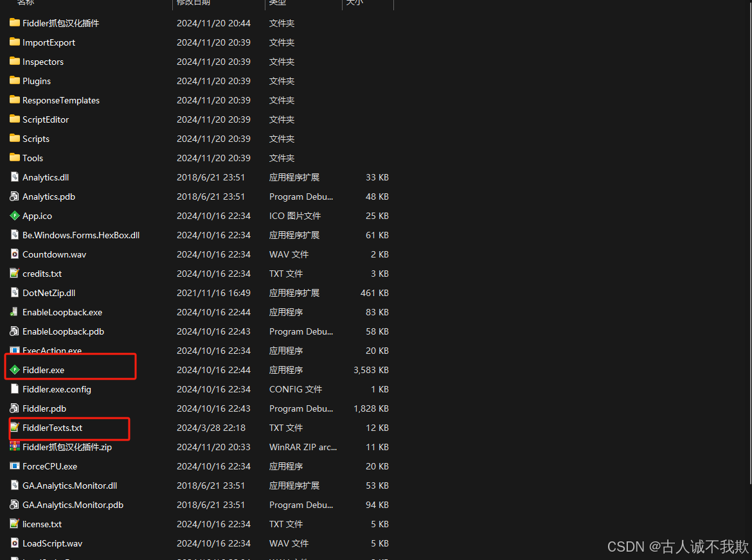Click the FiddlerTexts.txt notepad icon
752x560 pixels.
(15, 427)
